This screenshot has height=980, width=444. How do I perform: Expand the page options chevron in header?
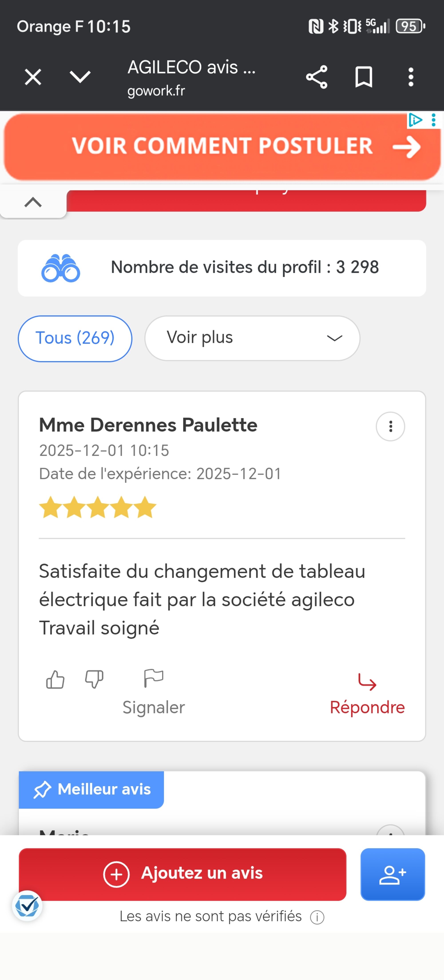(80, 77)
